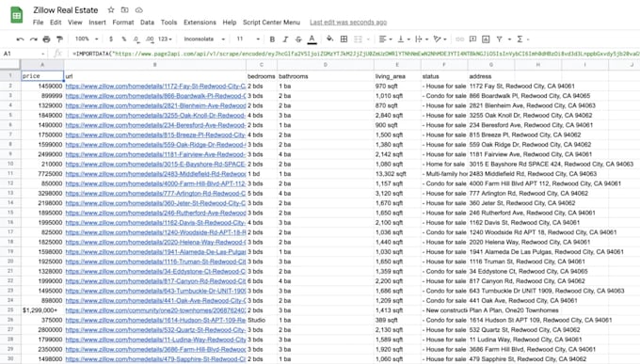Open the Inconsolata font dropdown
The height and width of the screenshot is (364, 640).
204,40
